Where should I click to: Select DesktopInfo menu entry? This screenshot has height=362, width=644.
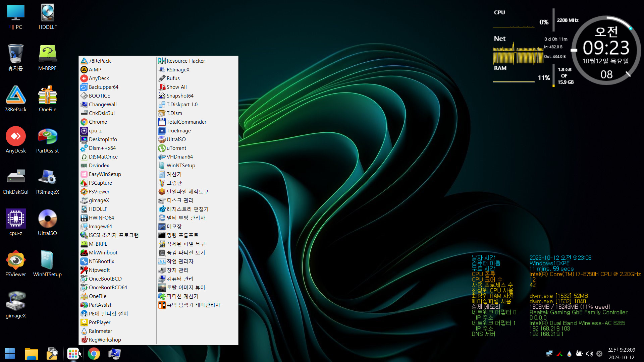117,139
